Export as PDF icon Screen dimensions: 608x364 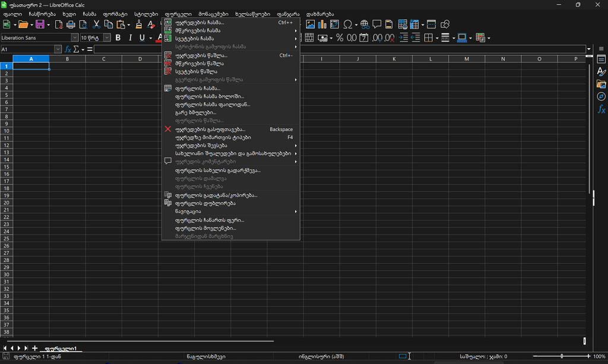tap(59, 24)
